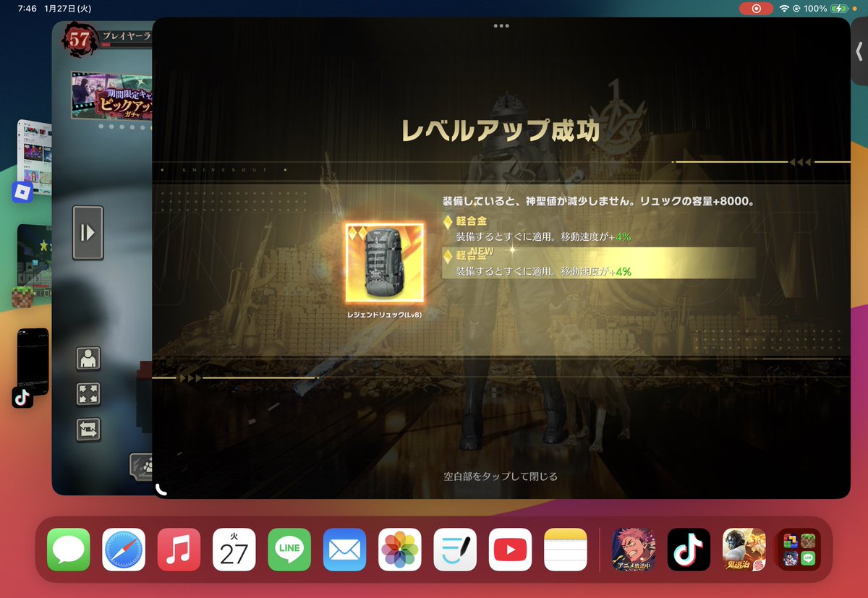Open the Mail app in the dock
This screenshot has height=598, width=868.
click(x=344, y=550)
